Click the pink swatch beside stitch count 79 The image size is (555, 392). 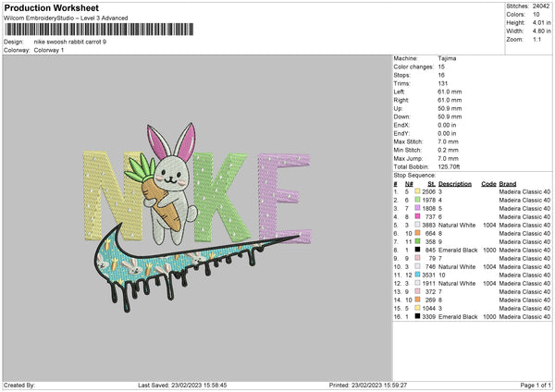[417, 258]
